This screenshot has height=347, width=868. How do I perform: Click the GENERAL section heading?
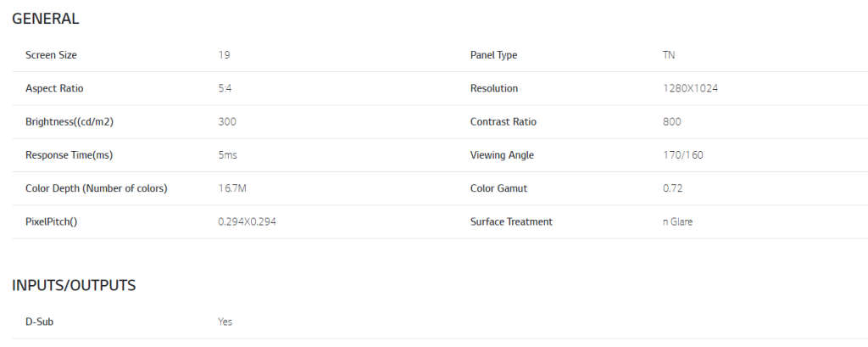coord(46,19)
